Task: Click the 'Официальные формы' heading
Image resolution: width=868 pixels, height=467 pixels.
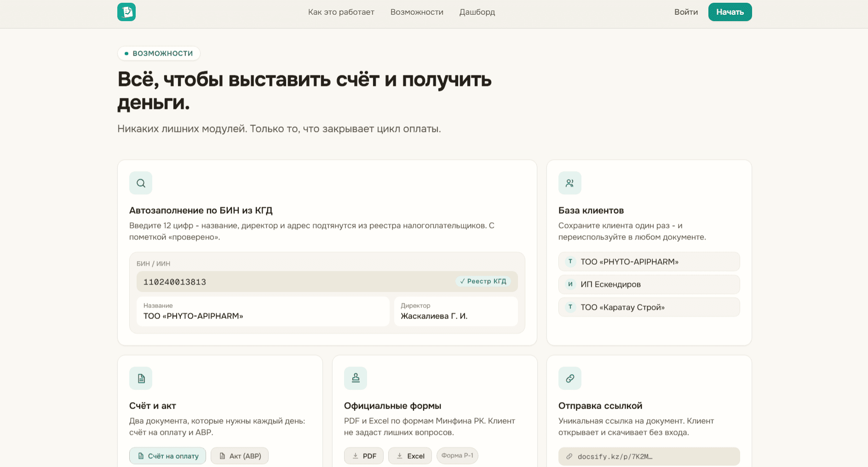Action: 392,406
